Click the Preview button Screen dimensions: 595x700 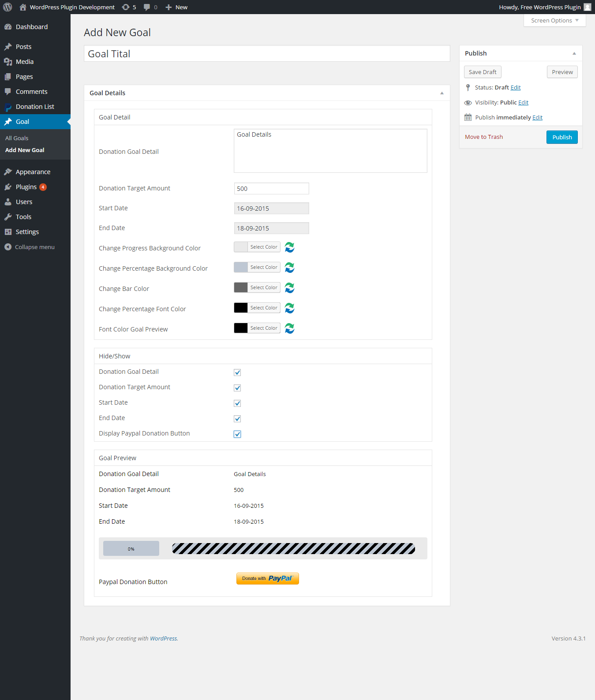click(562, 72)
